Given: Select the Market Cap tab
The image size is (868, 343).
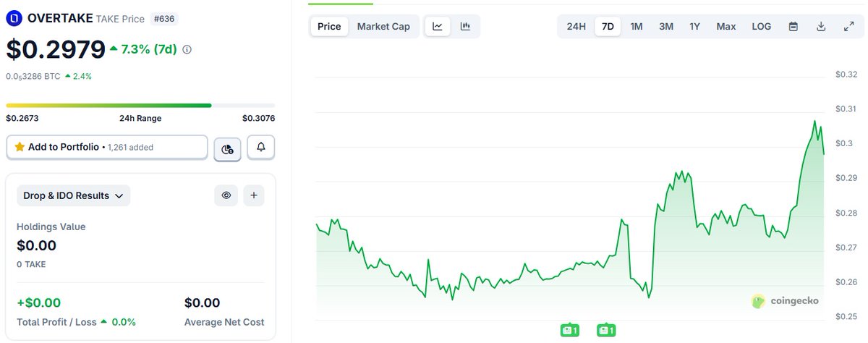Looking at the screenshot, I should [383, 27].
